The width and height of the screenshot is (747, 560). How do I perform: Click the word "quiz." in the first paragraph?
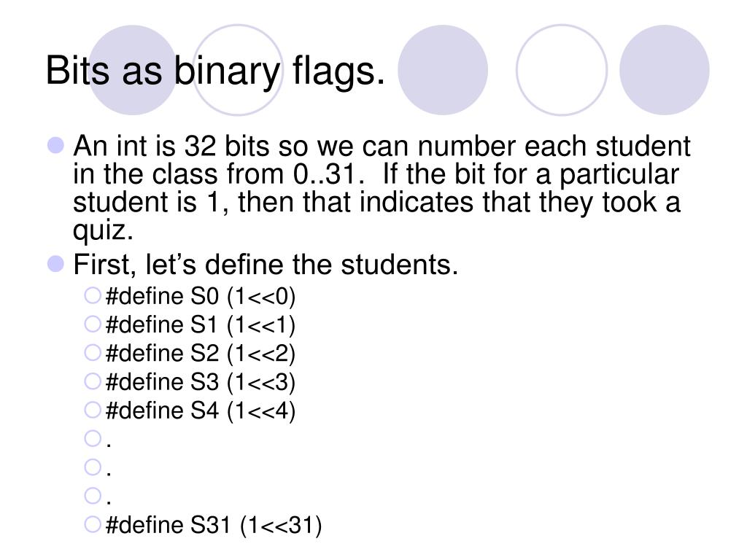coord(104,230)
